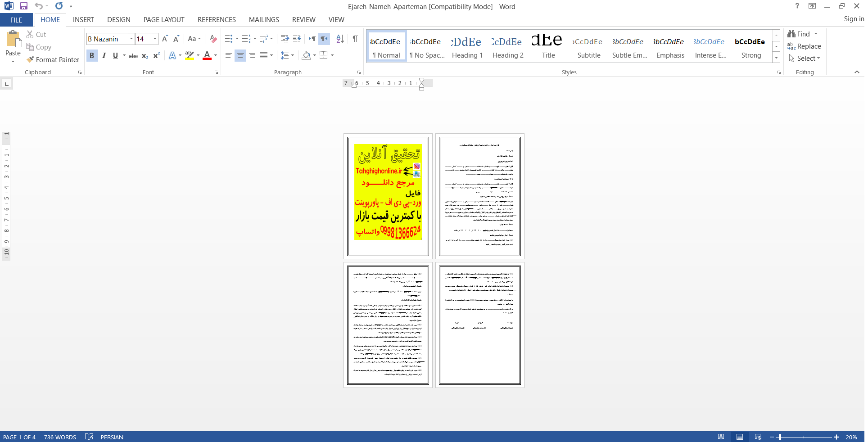
Task: Toggle Italic formatting
Action: tap(104, 55)
